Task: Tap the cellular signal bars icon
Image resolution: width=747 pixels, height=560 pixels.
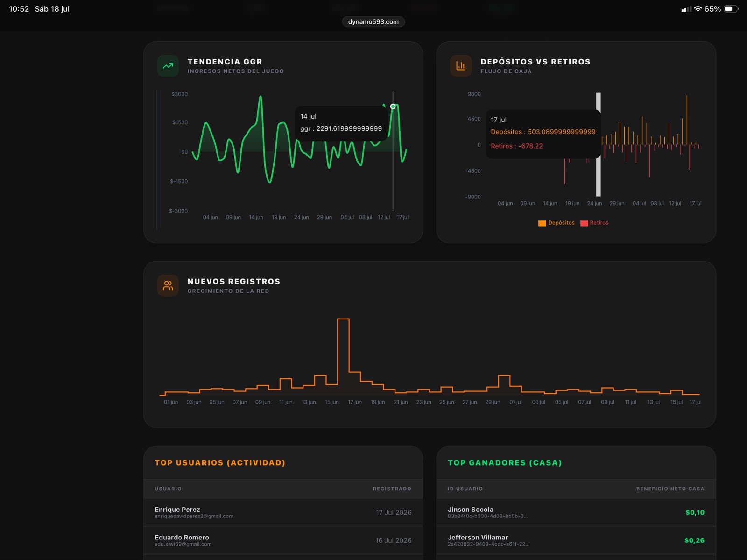Action: click(686, 9)
